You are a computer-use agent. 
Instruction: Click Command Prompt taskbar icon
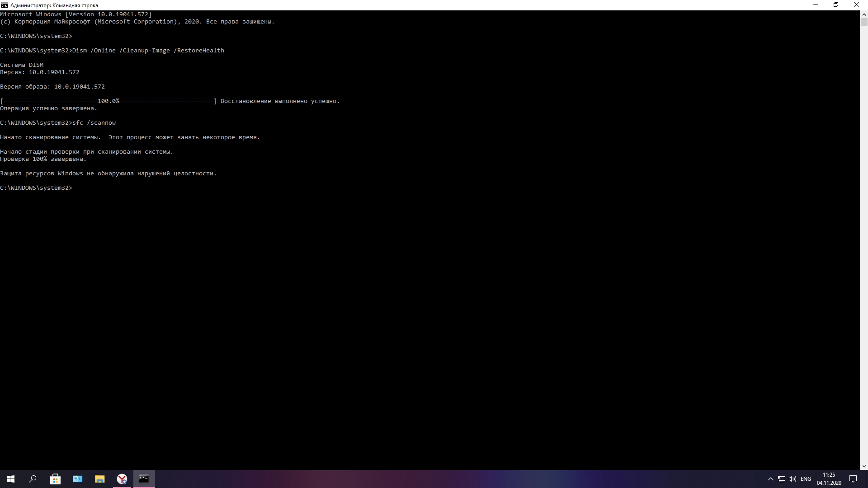click(x=144, y=479)
